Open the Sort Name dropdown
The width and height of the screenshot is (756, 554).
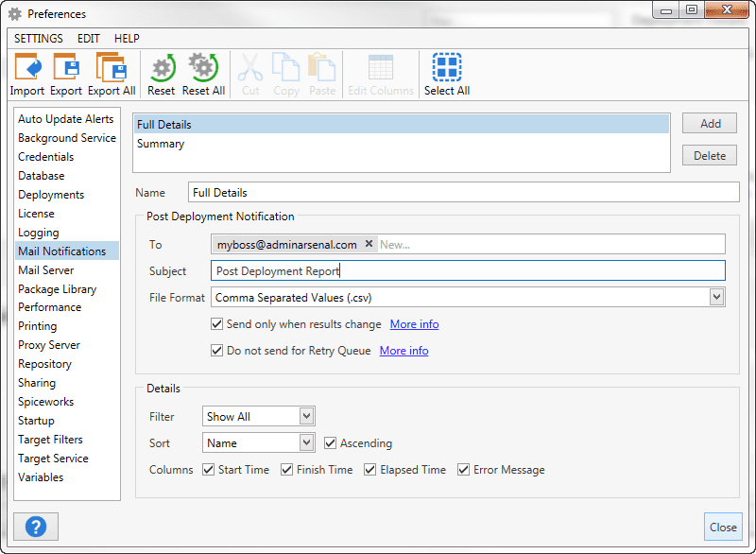(306, 442)
